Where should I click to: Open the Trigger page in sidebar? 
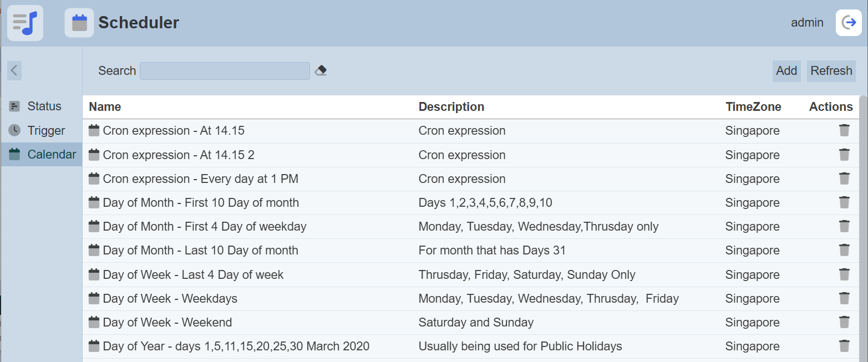(46, 131)
